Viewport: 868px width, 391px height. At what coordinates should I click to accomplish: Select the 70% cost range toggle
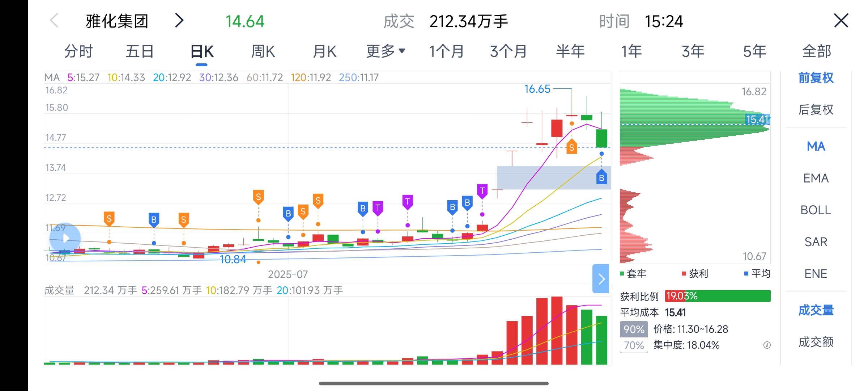[634, 345]
